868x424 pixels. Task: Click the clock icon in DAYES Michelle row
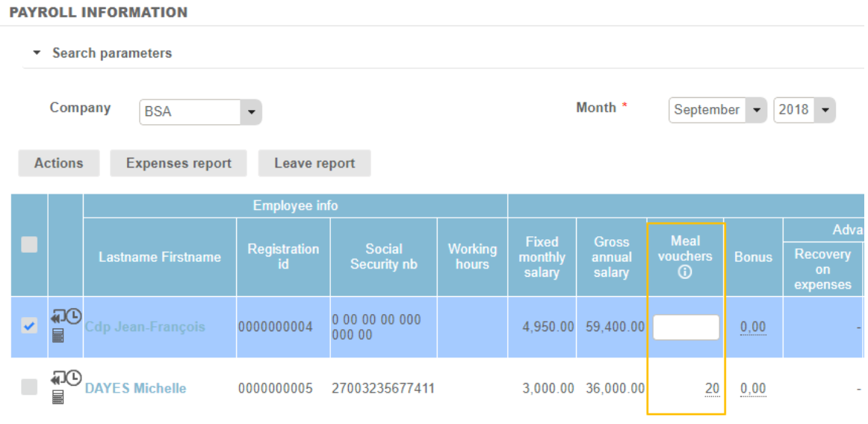(73, 378)
